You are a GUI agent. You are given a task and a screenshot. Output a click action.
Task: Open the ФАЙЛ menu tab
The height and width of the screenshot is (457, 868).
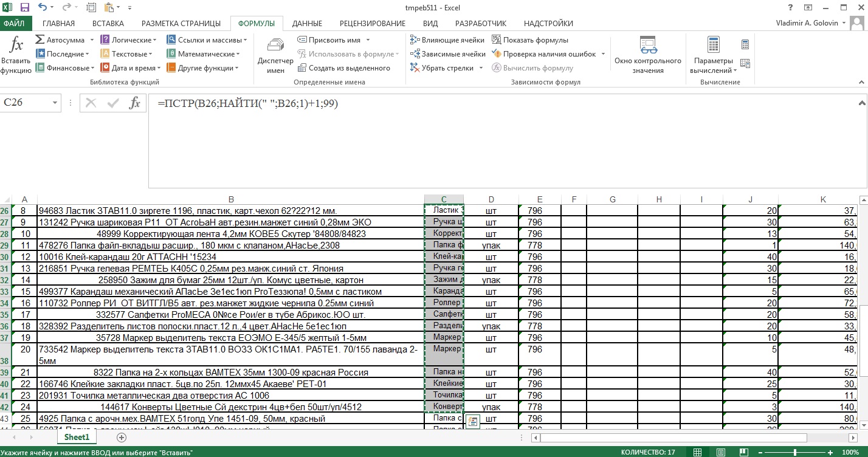(x=14, y=24)
